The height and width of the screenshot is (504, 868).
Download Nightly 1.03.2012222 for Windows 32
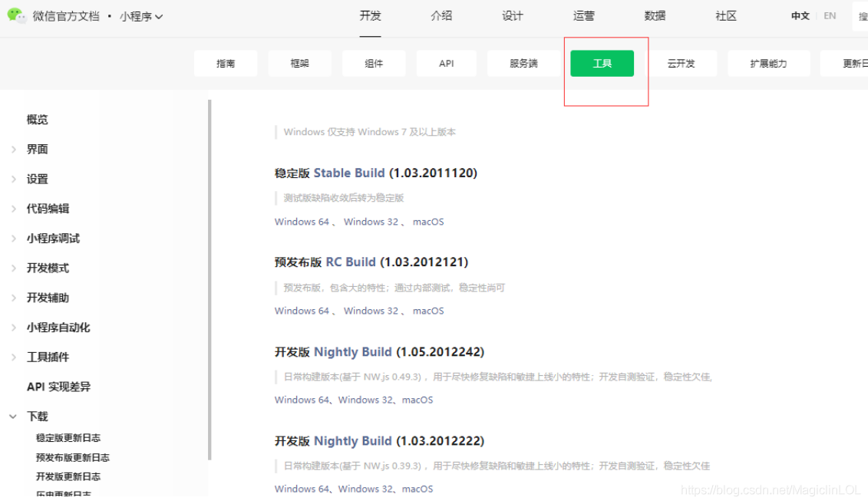pos(365,489)
